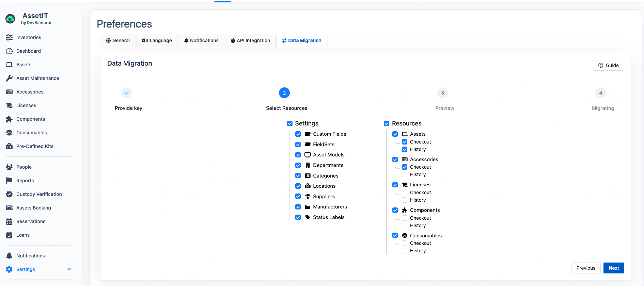Switch to the Language tab

pyautogui.click(x=157, y=40)
